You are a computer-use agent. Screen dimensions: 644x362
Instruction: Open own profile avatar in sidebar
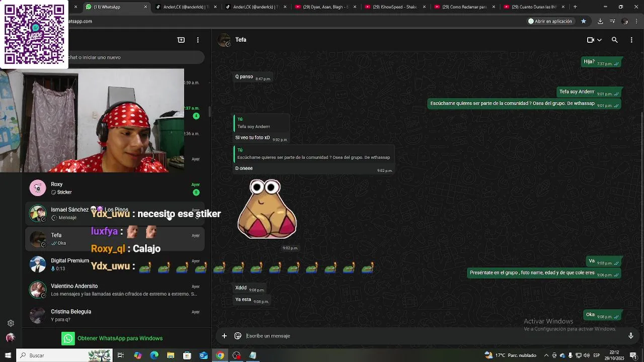pos(11,338)
